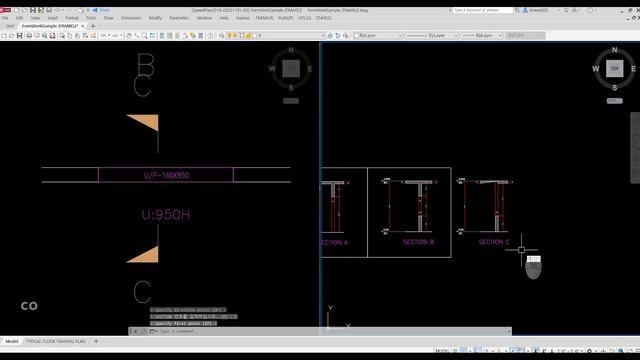This screenshot has height=360, width=640.
Task: Click the Zoom Previous icon
Action: click(152, 36)
